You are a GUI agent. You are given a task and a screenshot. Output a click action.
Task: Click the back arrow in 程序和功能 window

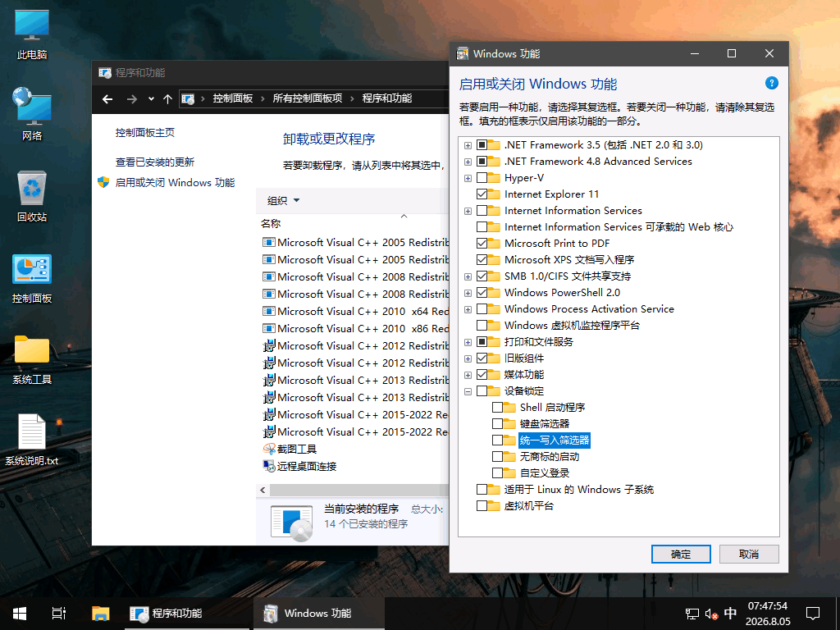(x=107, y=98)
